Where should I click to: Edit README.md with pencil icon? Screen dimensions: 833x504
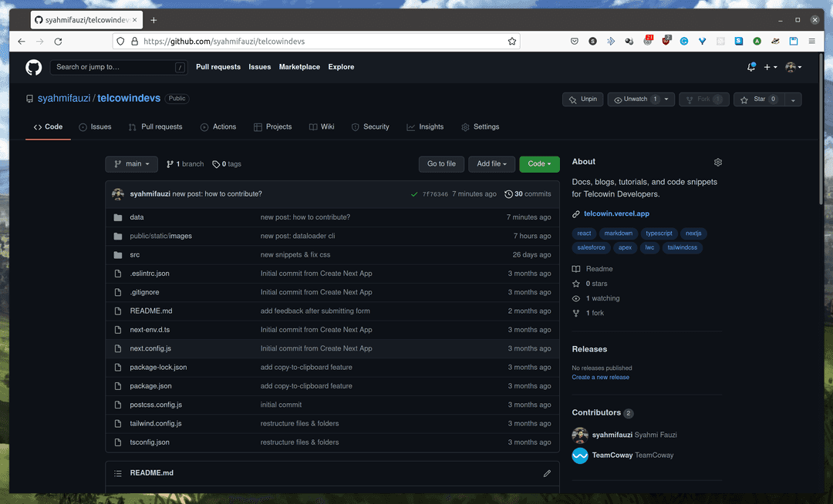click(547, 473)
